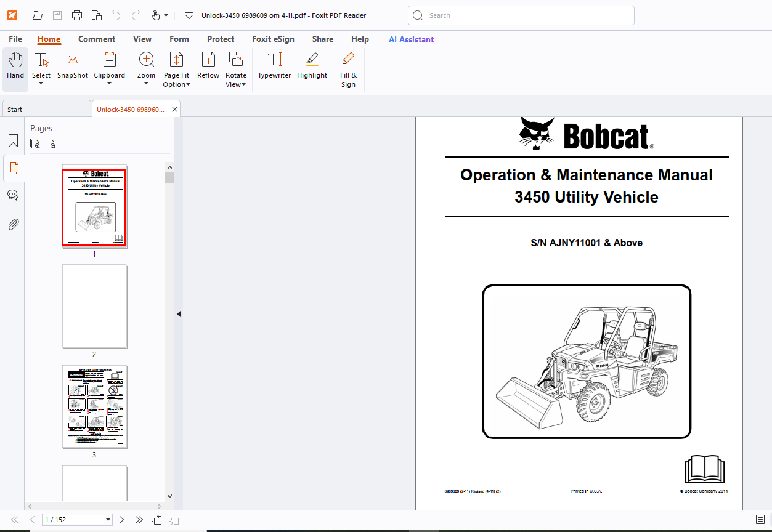Open the Comments side panel
Image resolution: width=772 pixels, height=532 pixels.
[x=13, y=195]
